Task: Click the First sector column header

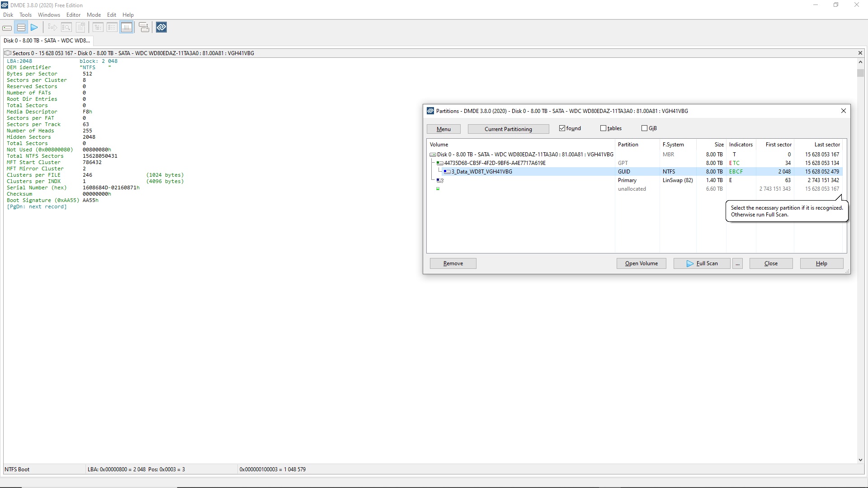Action: pyautogui.click(x=775, y=145)
